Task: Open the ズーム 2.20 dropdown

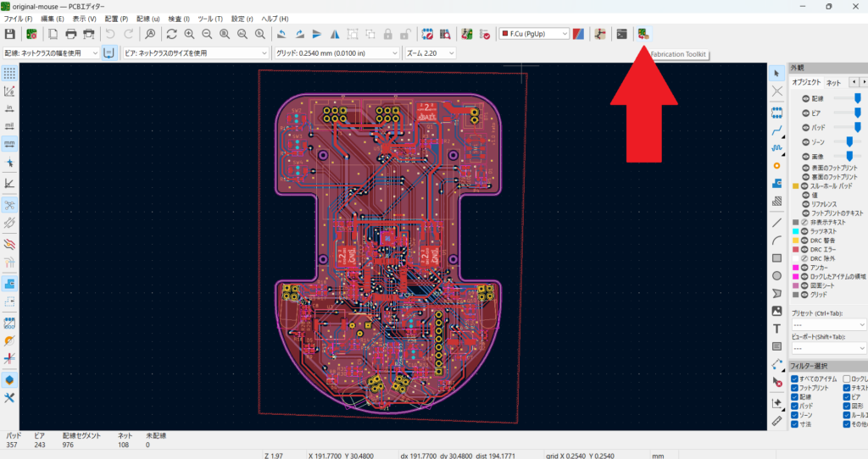Action: pos(430,53)
